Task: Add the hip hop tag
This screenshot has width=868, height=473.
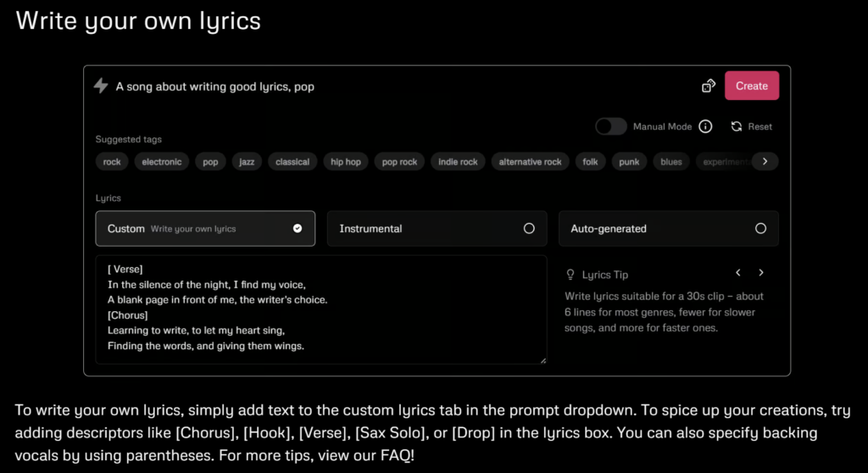Action: pos(346,162)
